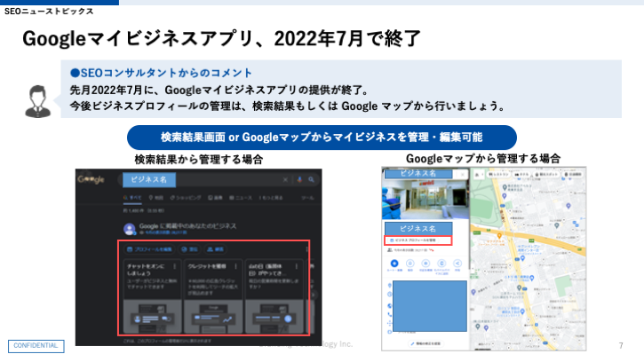This screenshot has height=362, width=644.
Task: Close the Maps business panel with X
Action: click(x=463, y=174)
